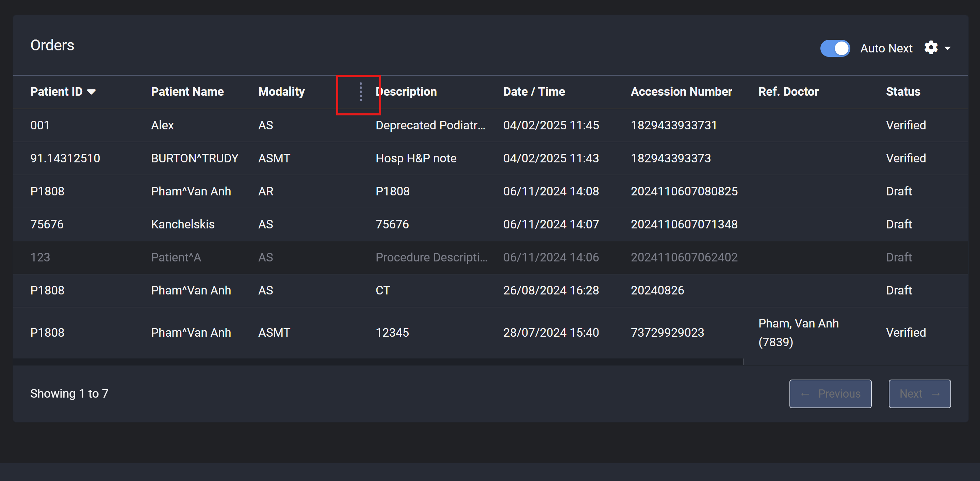980x481 pixels.
Task: Click the Showing 1 to 7 text
Action: tap(69, 394)
